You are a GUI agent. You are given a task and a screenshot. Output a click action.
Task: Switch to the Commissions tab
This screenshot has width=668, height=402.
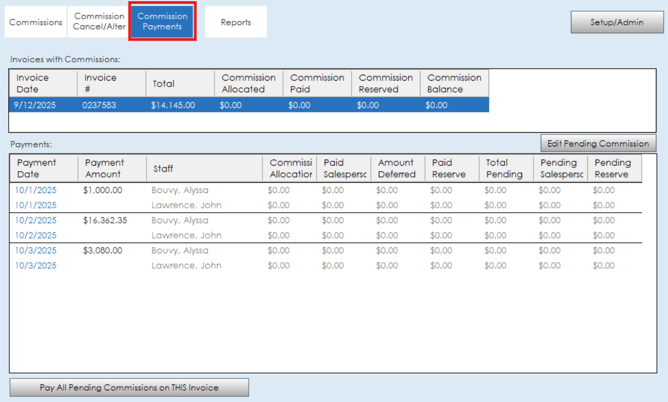(x=35, y=22)
